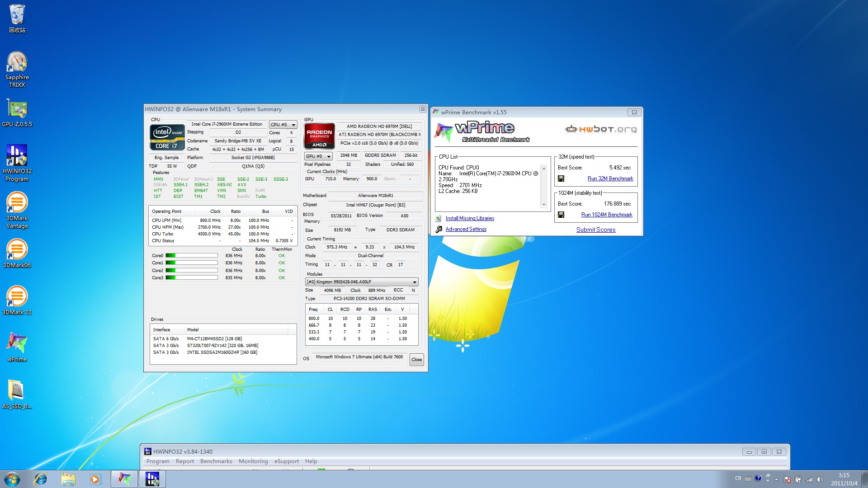Click the Core3 usage bar

(192, 278)
